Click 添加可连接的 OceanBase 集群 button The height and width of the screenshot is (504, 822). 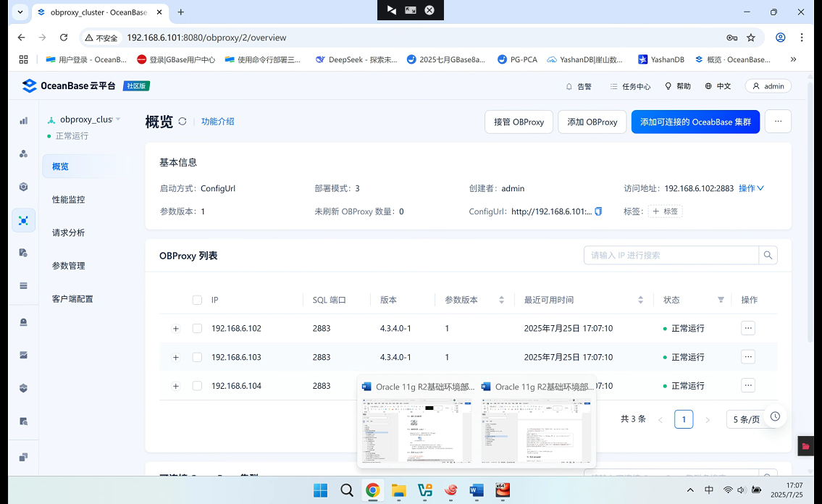pyautogui.click(x=695, y=122)
